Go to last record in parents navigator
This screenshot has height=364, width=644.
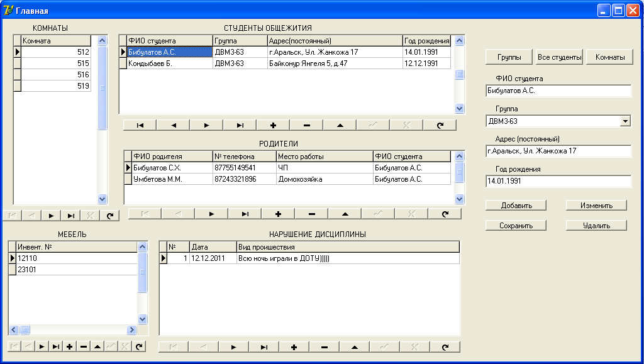[245, 214]
